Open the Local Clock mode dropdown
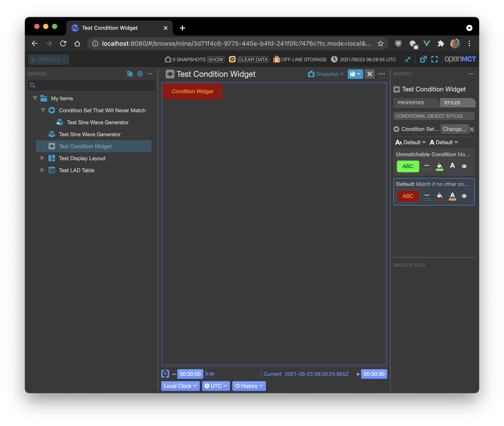The image size is (504, 426). [x=180, y=386]
